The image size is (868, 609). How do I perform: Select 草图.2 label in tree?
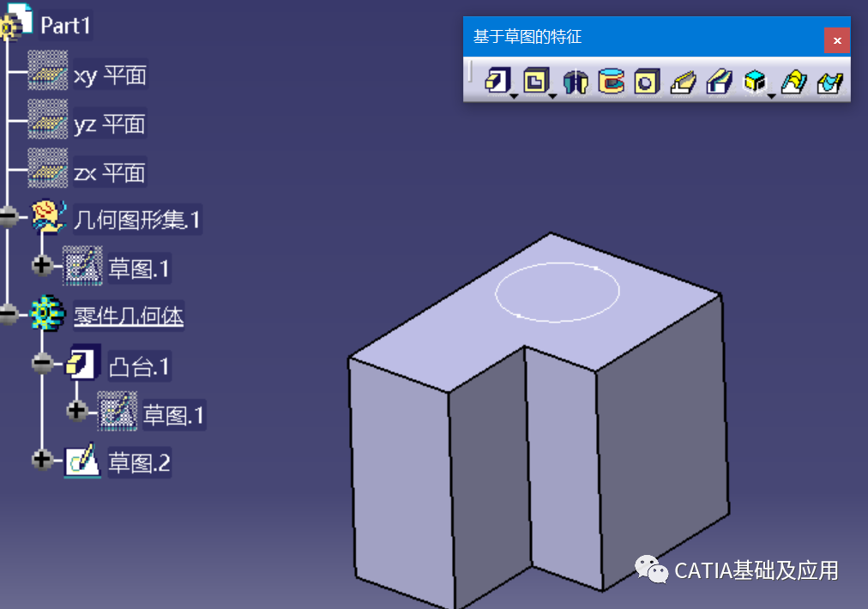click(x=139, y=463)
